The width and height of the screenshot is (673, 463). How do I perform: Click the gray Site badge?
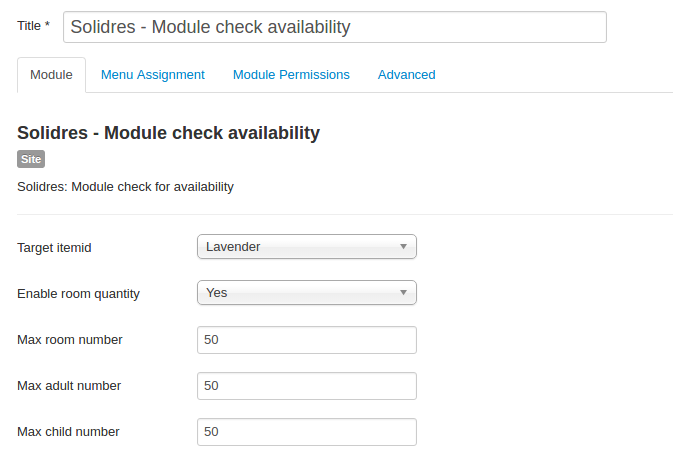point(31,159)
